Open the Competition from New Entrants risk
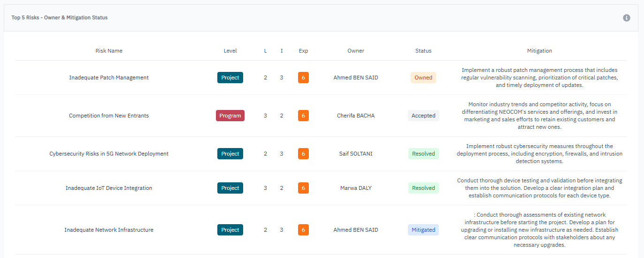Screen dimensions: 644x258 109,116
